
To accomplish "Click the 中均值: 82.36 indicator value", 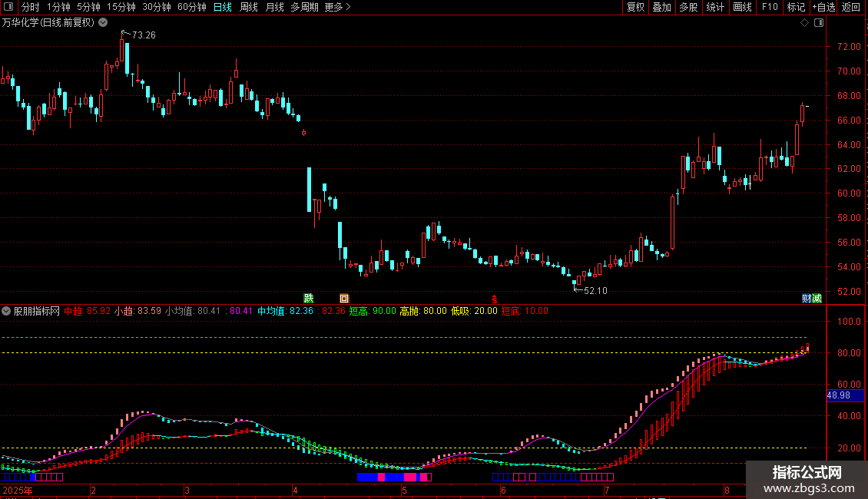I will [285, 311].
